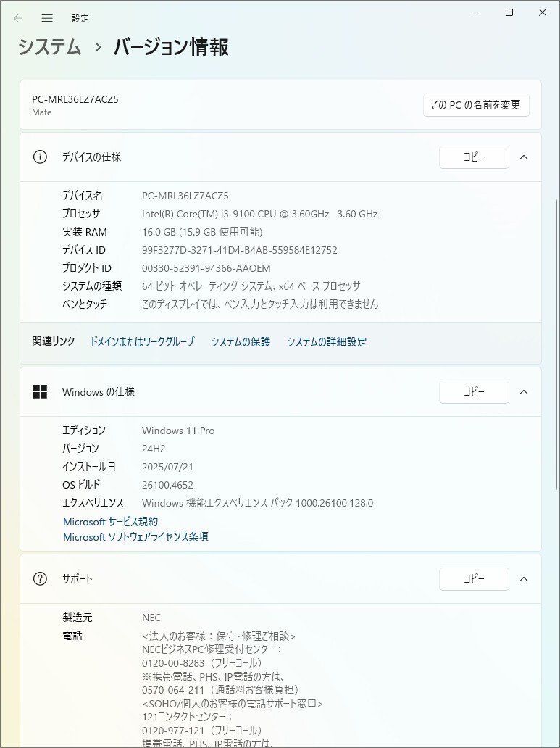Open システムの詳細設定 link

[327, 341]
